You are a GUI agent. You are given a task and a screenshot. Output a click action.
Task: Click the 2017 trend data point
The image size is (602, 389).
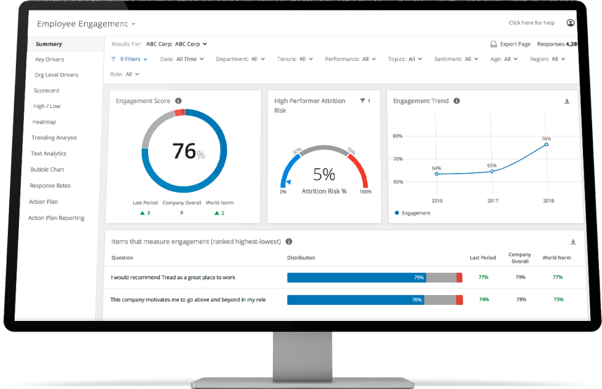tap(492, 171)
